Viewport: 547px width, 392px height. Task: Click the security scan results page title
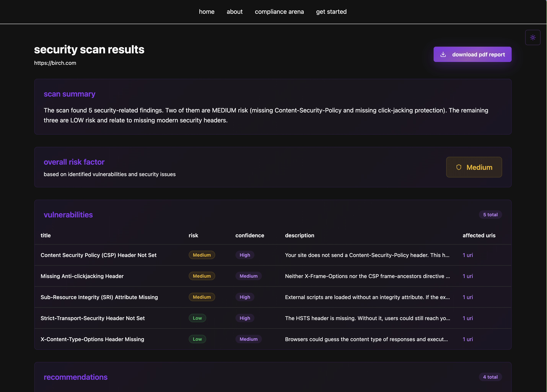point(89,49)
